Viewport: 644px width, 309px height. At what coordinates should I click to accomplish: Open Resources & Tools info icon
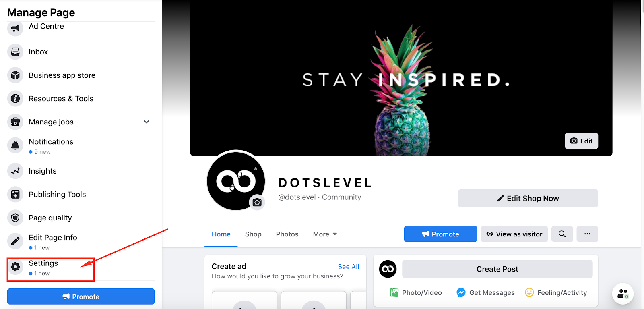[x=15, y=98]
